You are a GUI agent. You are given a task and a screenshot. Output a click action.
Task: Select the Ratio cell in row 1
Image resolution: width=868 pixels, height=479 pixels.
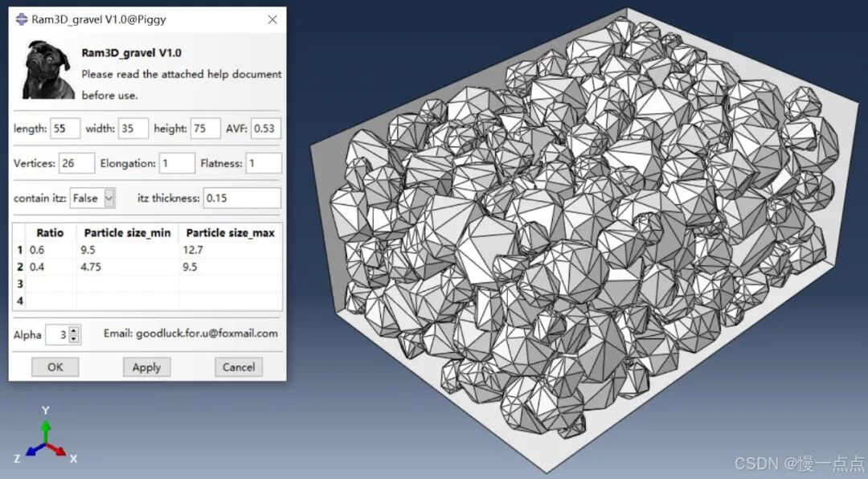tap(51, 250)
